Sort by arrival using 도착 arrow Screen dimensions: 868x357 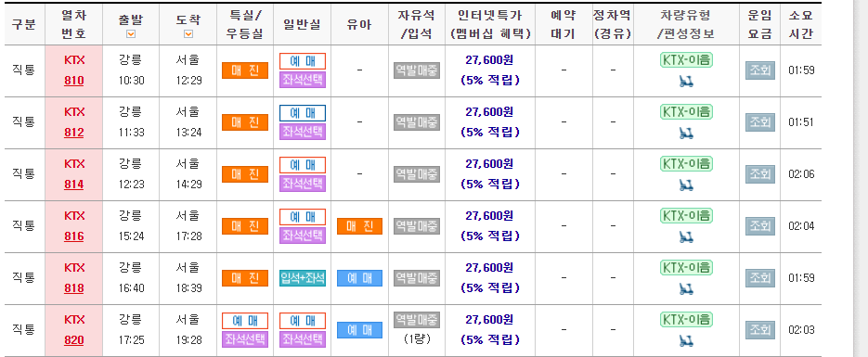tap(188, 34)
